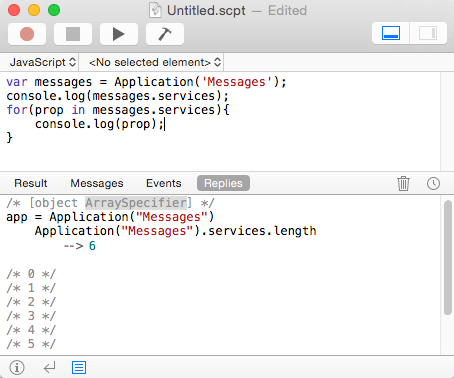Click the green zoom window button
Image resolution: width=454 pixels, height=378 pixels.
[54, 10]
